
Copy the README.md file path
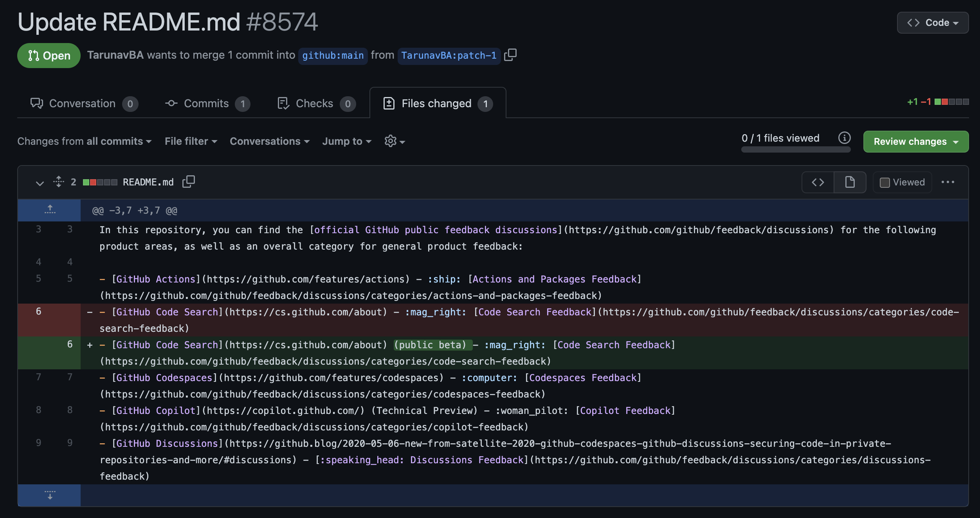(x=189, y=182)
